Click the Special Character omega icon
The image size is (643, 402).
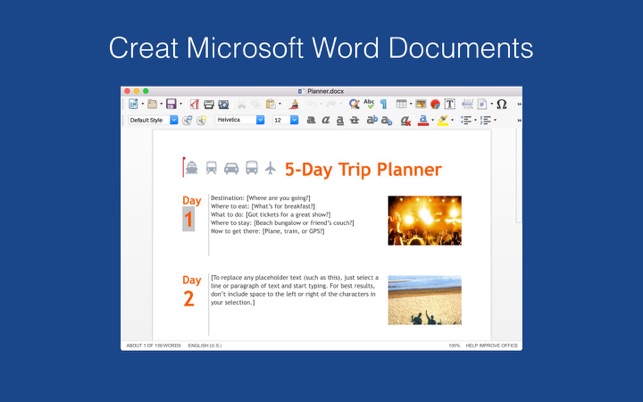coord(502,104)
